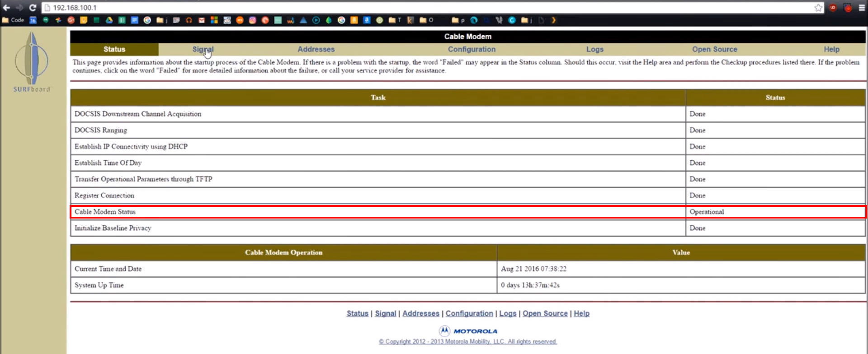Open the blue Amazon bookmark
Image resolution: width=868 pixels, height=354 pixels.
[367, 20]
